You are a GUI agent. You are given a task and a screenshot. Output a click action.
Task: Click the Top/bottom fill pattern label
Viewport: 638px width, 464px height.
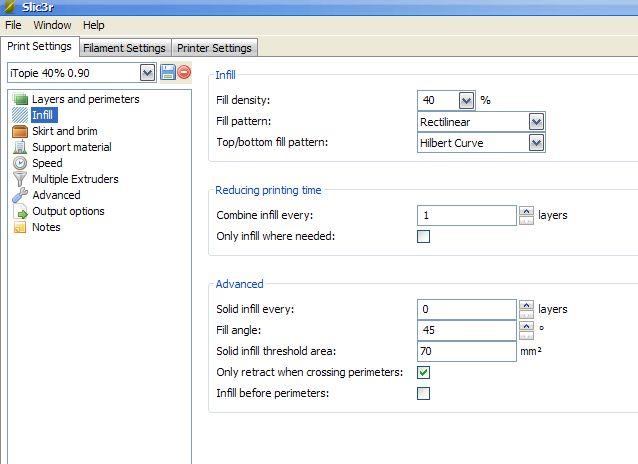(x=272, y=142)
